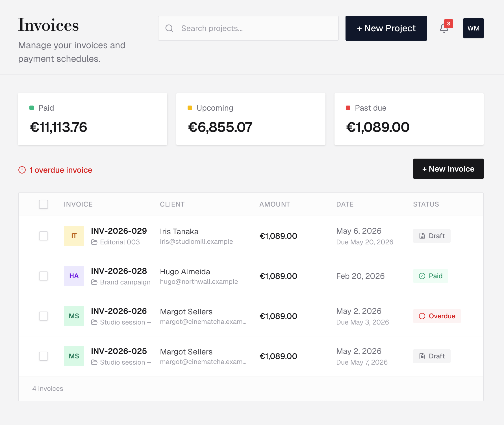Toggle the select-all invoices checkbox
This screenshot has width=504, height=425.
coord(44,204)
